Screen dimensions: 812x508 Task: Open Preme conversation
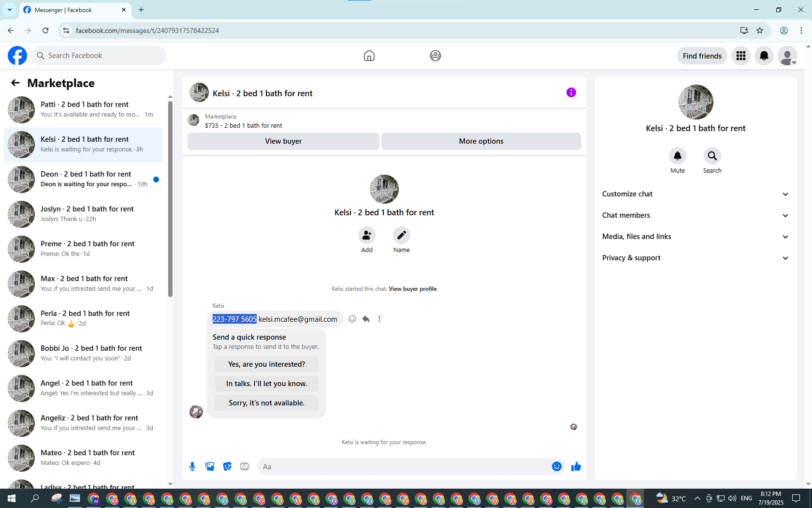point(83,249)
